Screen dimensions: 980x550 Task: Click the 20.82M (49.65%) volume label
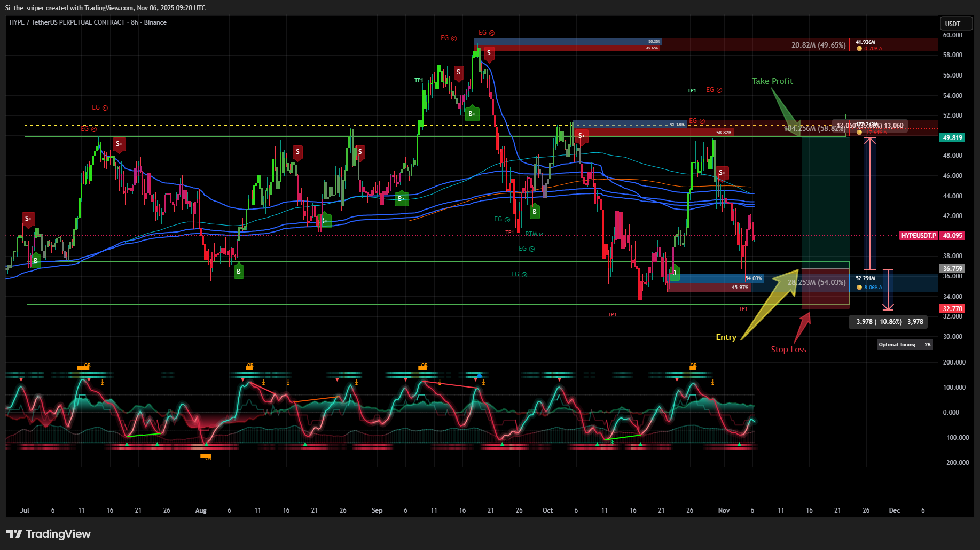(x=818, y=45)
